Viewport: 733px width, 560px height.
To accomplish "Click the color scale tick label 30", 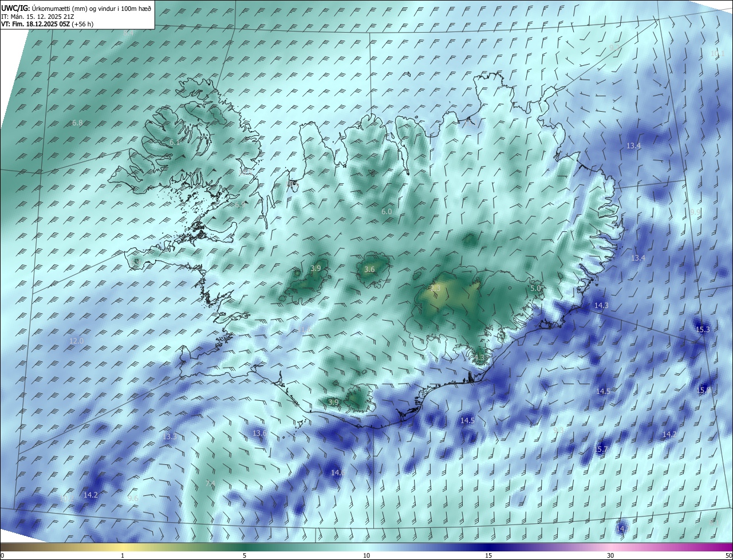I will pyautogui.click(x=610, y=555).
